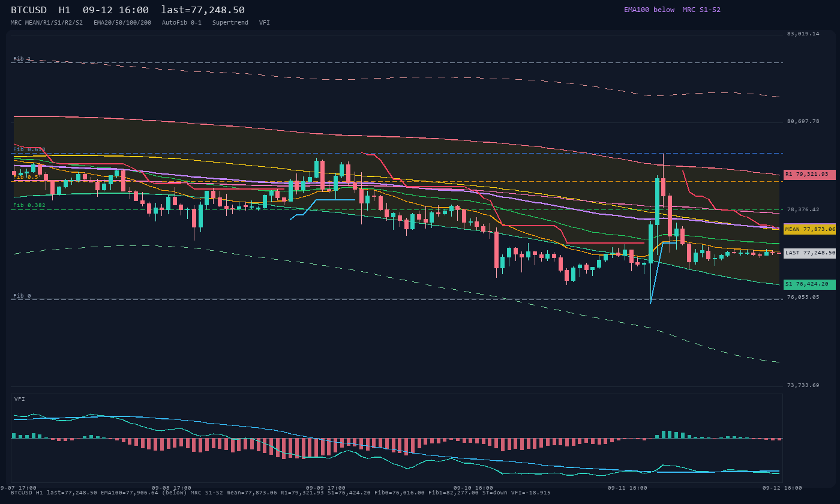Click the 09-11 16:00 time axis label
This screenshot has width=840, height=504.
tap(628, 488)
